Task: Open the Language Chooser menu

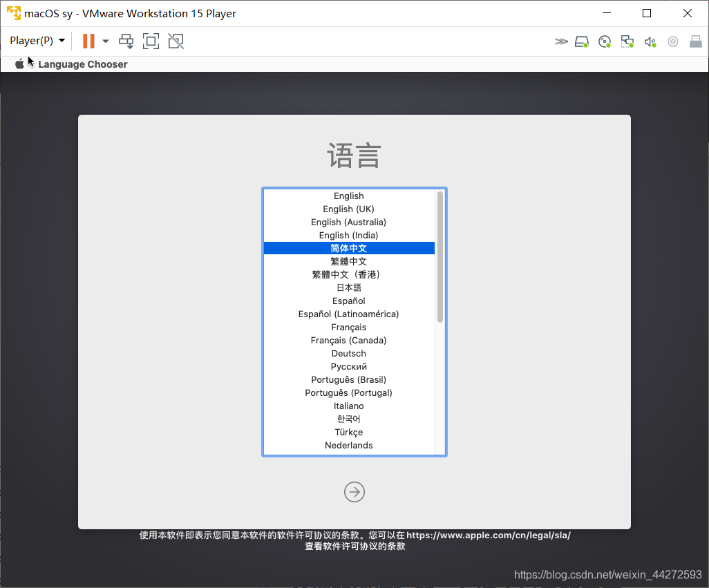Action: tap(83, 64)
